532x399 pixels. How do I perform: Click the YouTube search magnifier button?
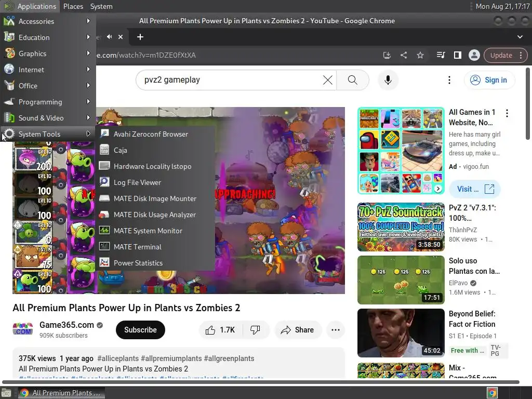353,80
